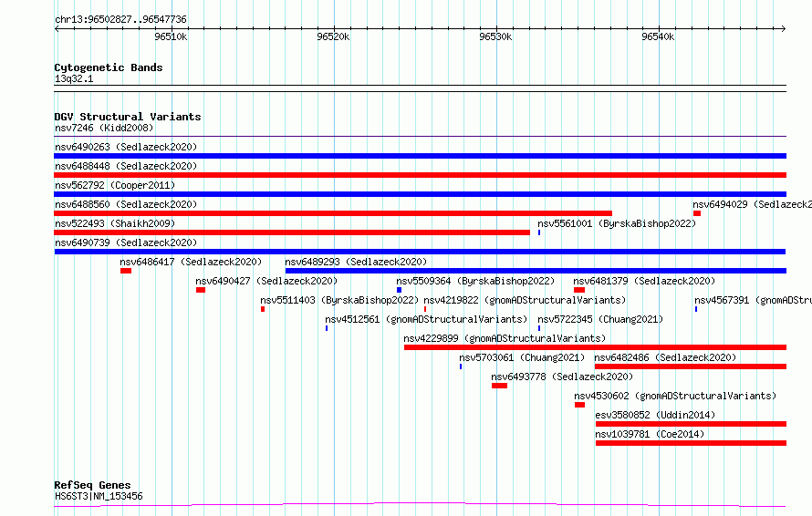Click the nsv5509364 blue marker
This screenshot has width=812, height=516.
click(400, 290)
